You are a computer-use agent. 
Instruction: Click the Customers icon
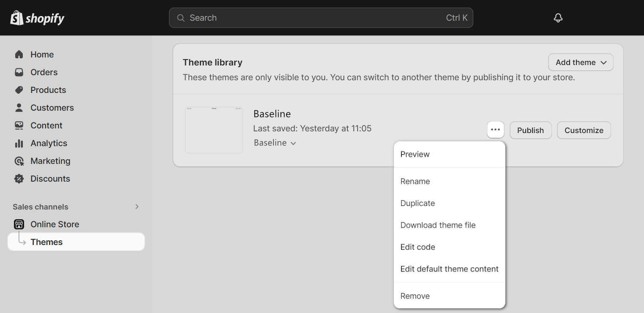coord(19,107)
